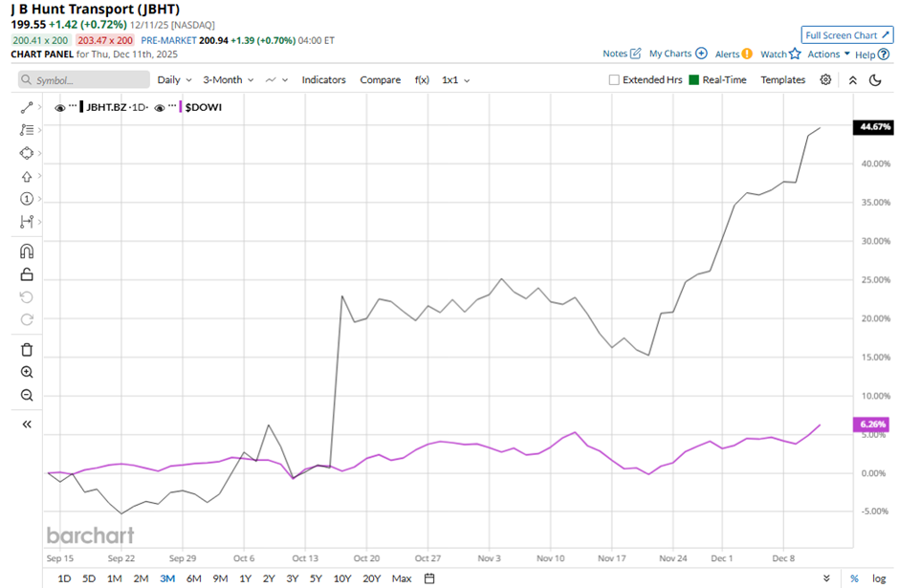Toggle visibility of JBHT.BZ series

(59, 107)
